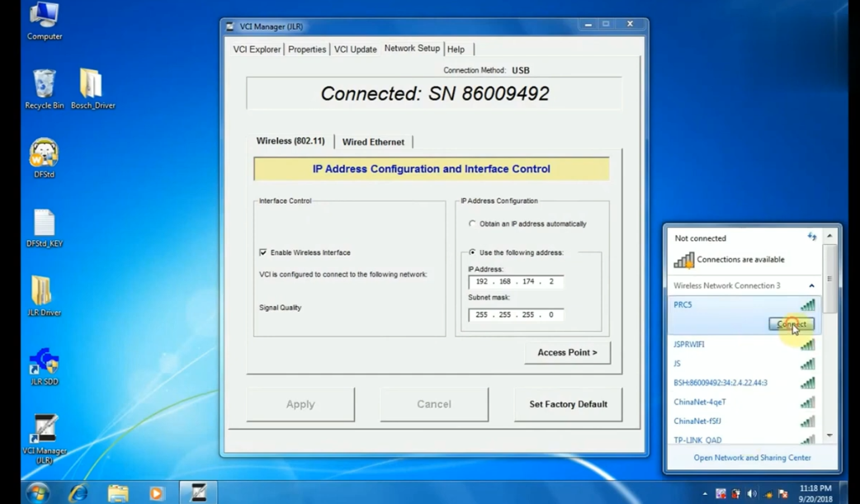Image resolution: width=860 pixels, height=504 pixels.
Task: Click the IP Address input field
Action: tap(516, 282)
